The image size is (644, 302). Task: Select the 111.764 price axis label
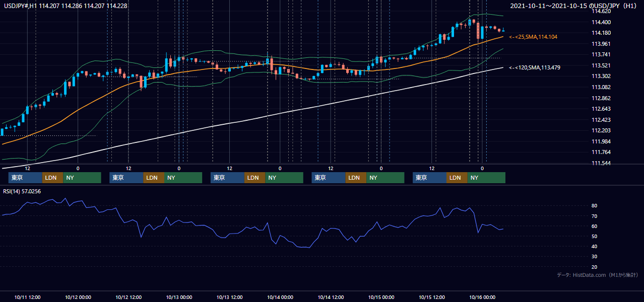[601, 152]
